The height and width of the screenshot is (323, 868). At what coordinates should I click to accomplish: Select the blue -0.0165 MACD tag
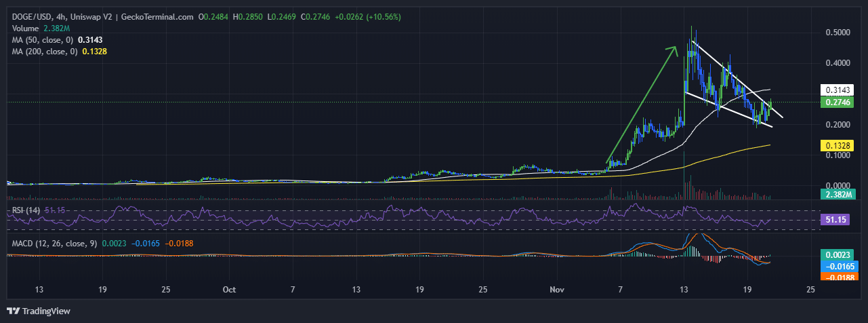(838, 267)
